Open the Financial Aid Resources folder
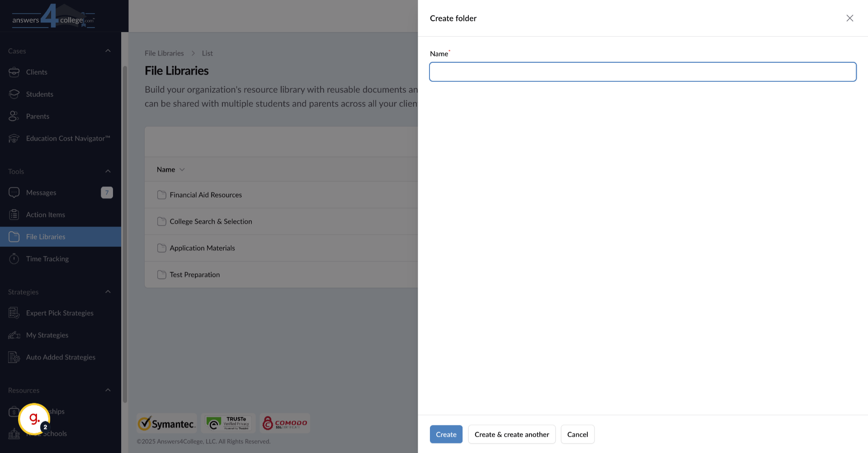The height and width of the screenshot is (453, 868). (206, 195)
